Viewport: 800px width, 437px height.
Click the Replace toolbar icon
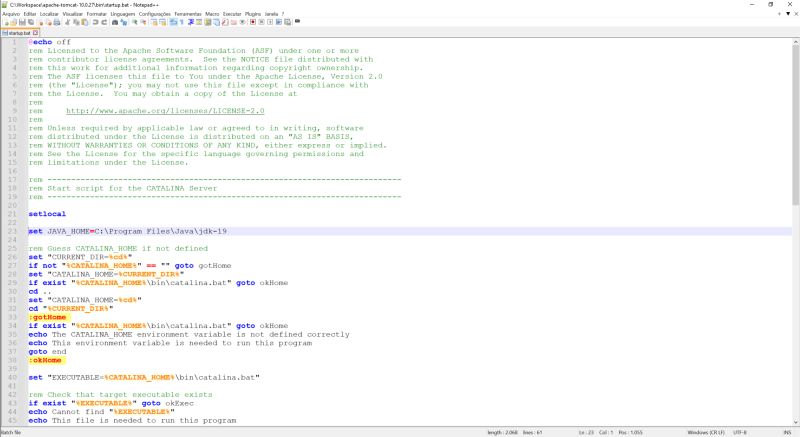[123, 22]
